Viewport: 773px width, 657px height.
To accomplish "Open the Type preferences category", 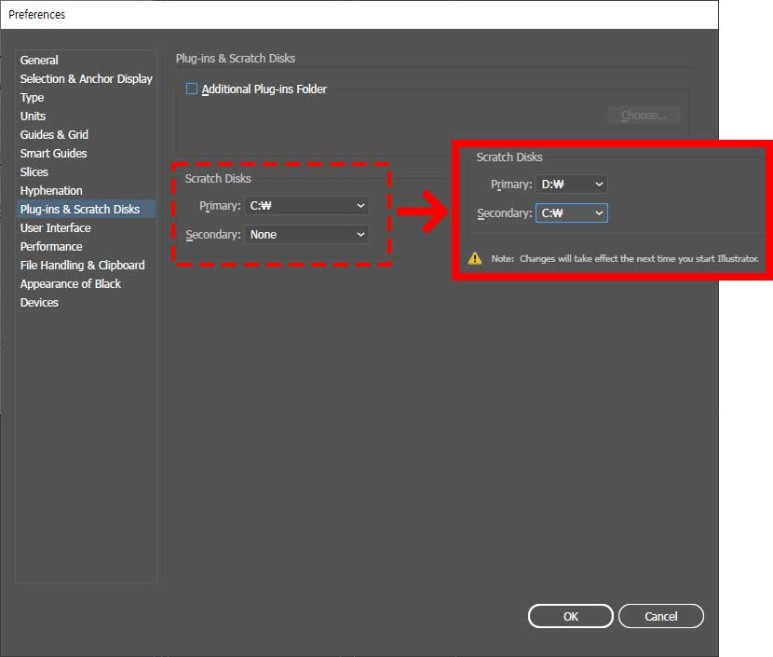I will click(32, 98).
